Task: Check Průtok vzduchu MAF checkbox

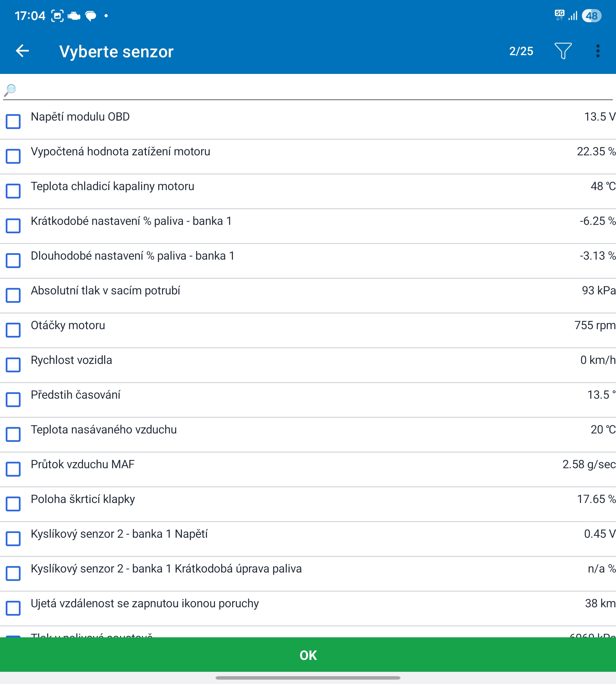Action: pos(13,469)
